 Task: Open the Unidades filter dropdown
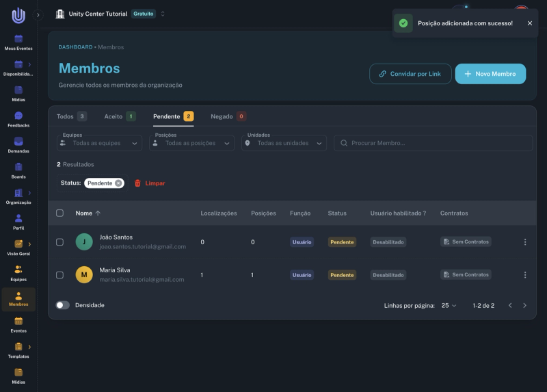tap(284, 143)
